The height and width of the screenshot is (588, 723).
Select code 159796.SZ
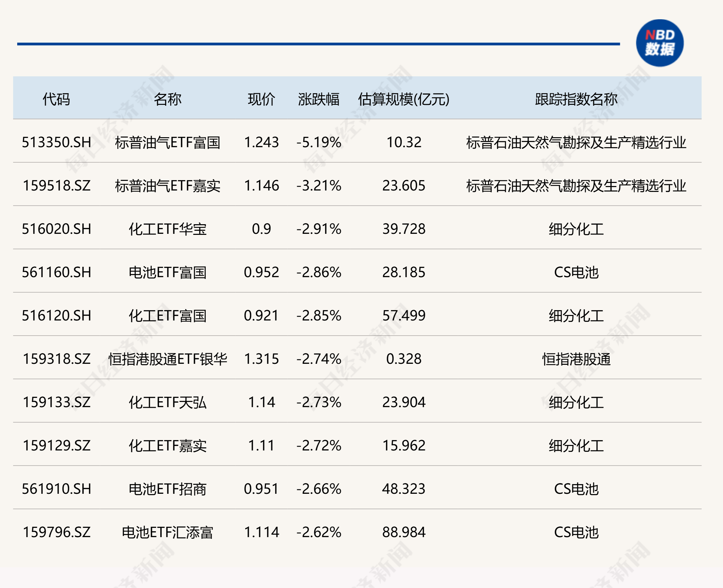click(x=56, y=532)
